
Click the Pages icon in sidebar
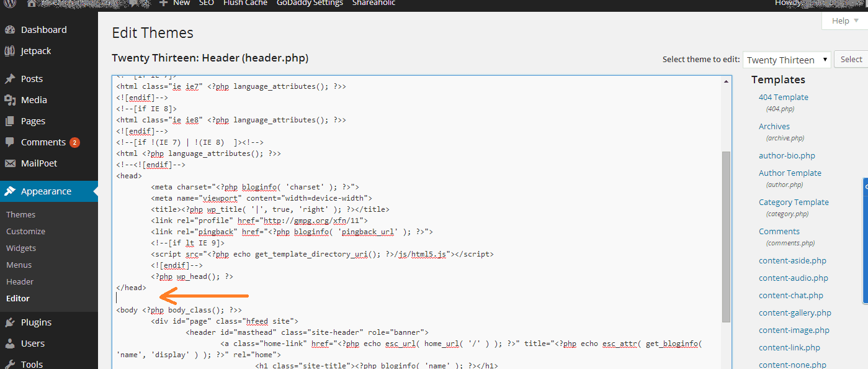click(x=10, y=121)
